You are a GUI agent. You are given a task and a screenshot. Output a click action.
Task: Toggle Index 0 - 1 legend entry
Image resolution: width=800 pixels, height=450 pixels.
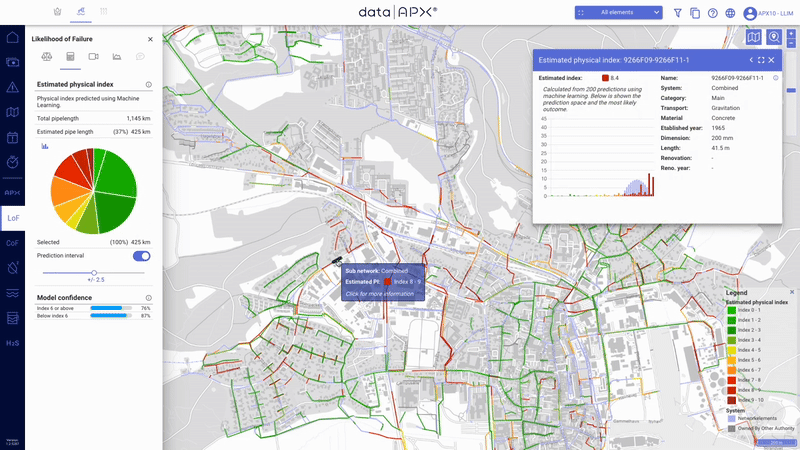point(732,311)
